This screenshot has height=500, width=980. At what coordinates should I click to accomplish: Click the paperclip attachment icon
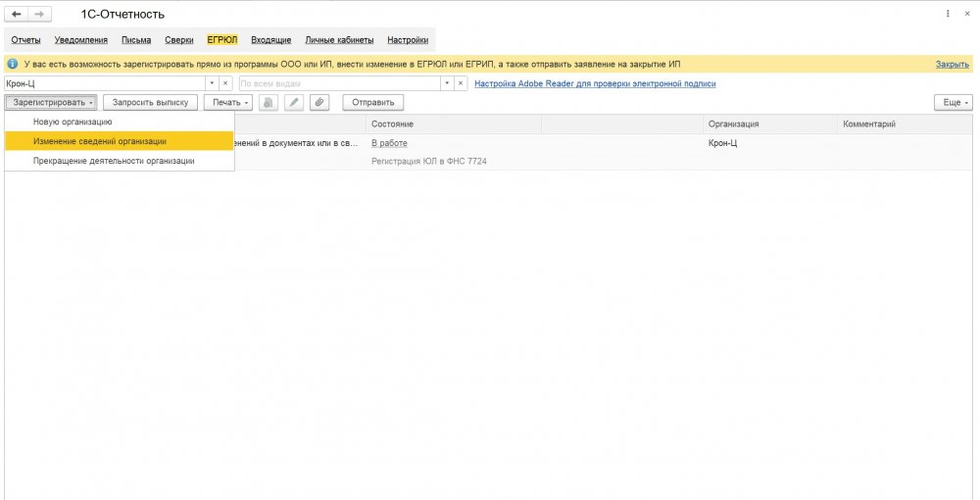(x=318, y=102)
